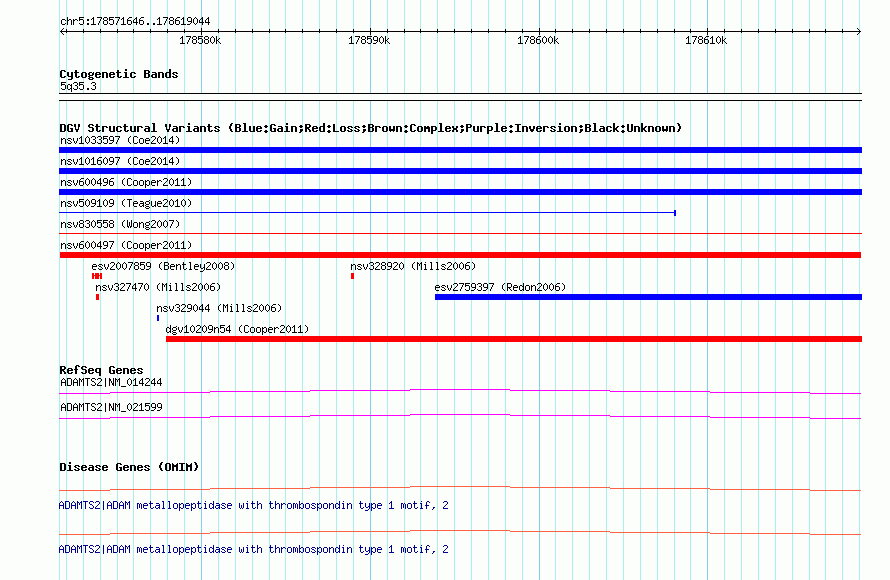Image resolution: width=890 pixels, height=580 pixels.
Task: Select the red bar of dgv10209n54
Action: pyautogui.click(x=514, y=339)
